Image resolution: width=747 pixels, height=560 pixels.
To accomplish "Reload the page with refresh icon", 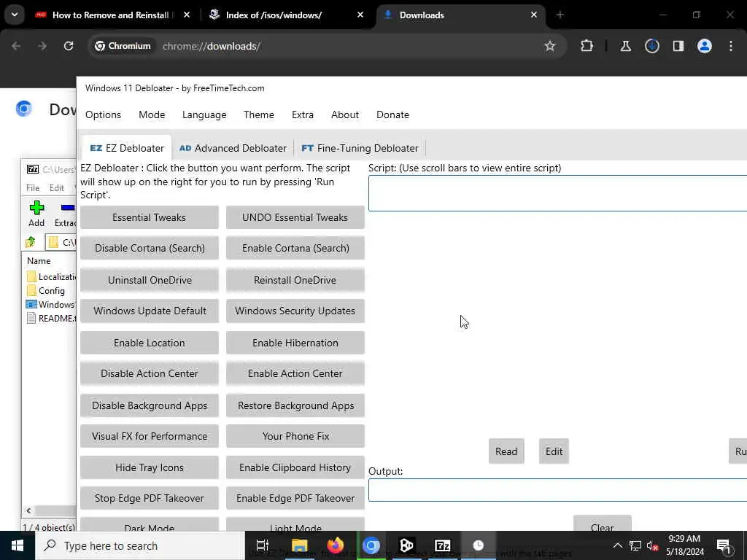I will 69,46.
